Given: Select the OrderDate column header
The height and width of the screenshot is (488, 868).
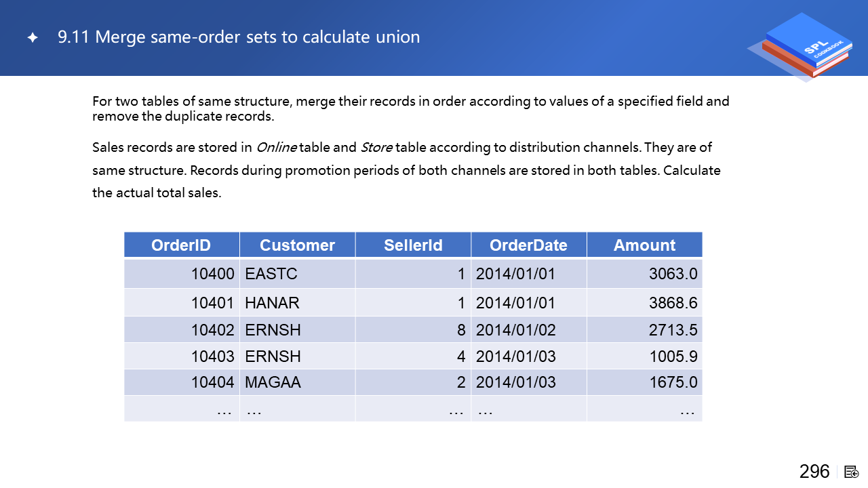Looking at the screenshot, I should [528, 245].
